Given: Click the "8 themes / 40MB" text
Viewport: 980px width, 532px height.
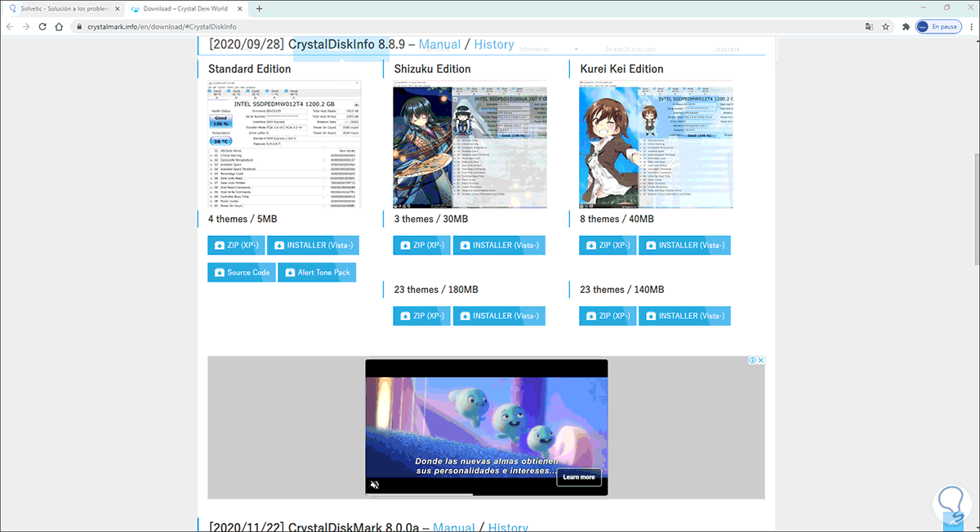Looking at the screenshot, I should click(617, 219).
